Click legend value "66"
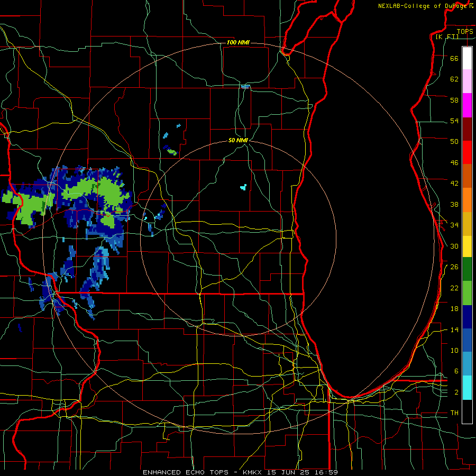The image size is (476, 476). (454, 58)
